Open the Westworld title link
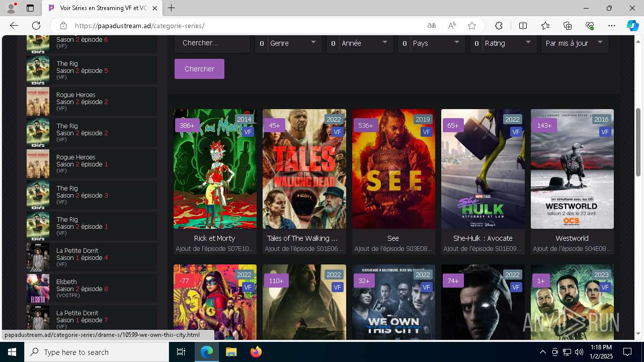Screen dimensions: 644x362 pos(572,238)
